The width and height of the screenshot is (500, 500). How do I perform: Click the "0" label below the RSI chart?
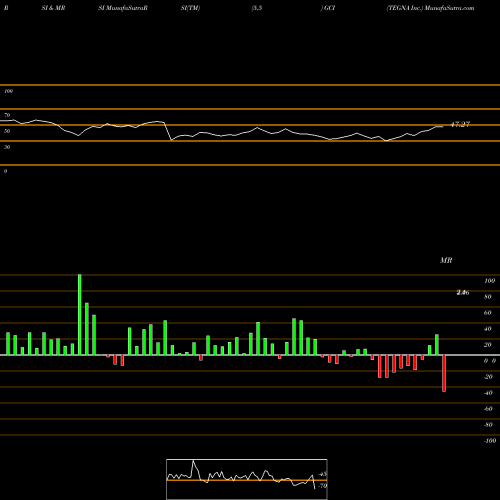coord(5,171)
